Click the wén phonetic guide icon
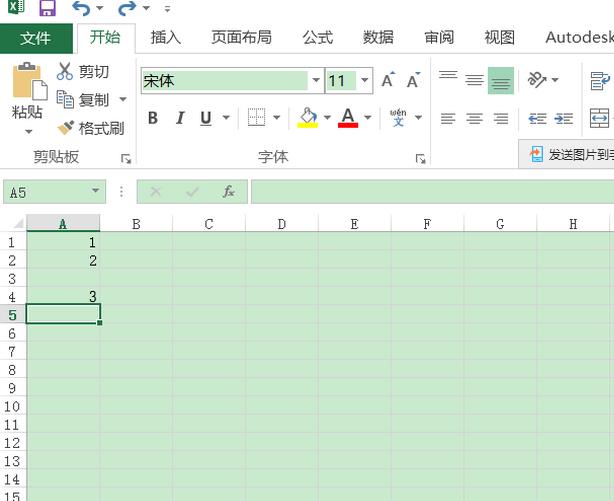Viewport: 614px width, 501px height. point(398,117)
